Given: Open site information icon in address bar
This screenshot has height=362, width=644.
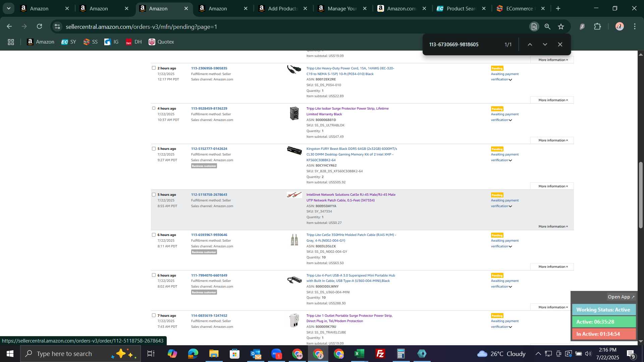Looking at the screenshot, I should tap(57, 26).
